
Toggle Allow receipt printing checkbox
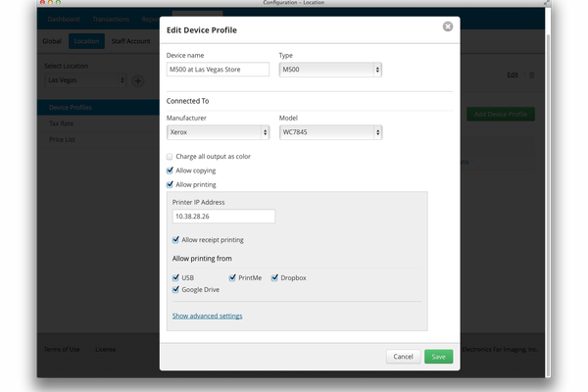[x=175, y=240]
